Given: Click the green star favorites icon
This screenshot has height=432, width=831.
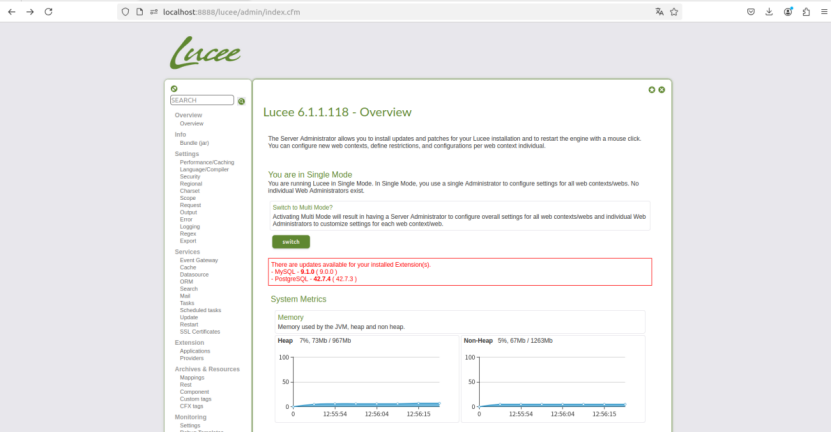Looking at the screenshot, I should [652, 90].
